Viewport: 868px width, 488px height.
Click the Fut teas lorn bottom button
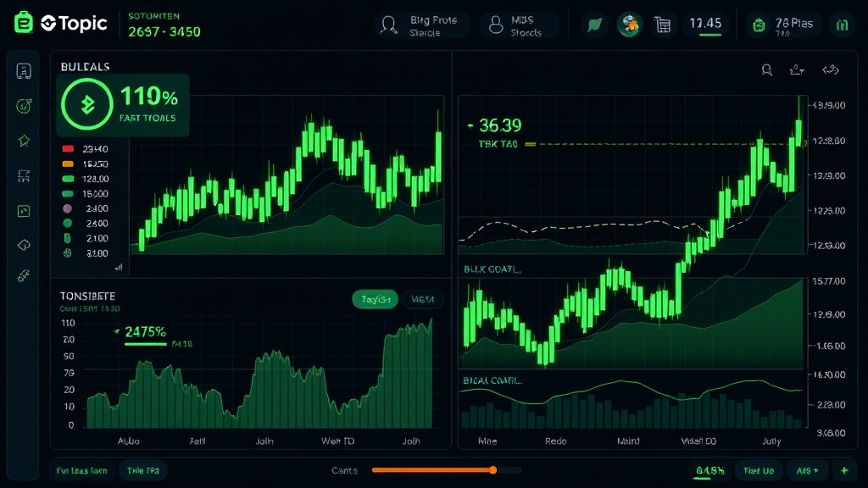82,471
